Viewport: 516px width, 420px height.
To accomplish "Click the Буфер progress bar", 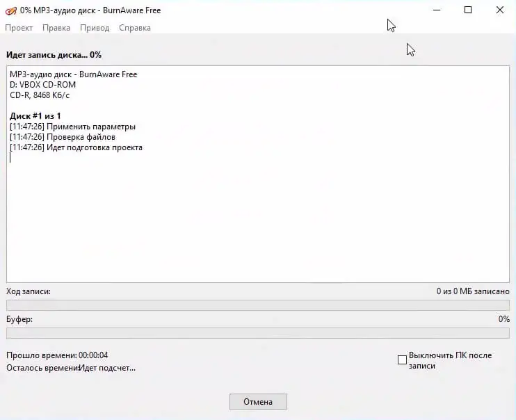I will point(258,333).
